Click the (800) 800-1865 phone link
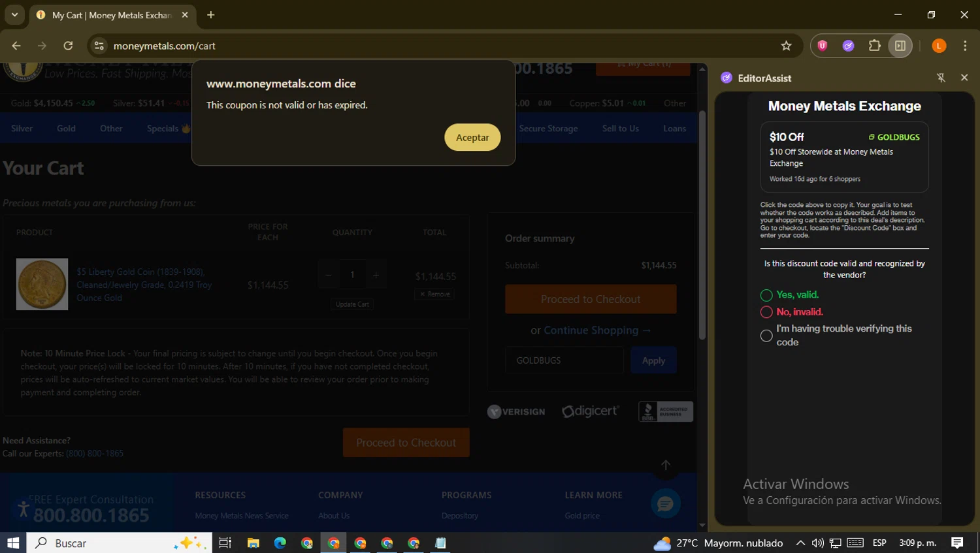 coord(95,453)
